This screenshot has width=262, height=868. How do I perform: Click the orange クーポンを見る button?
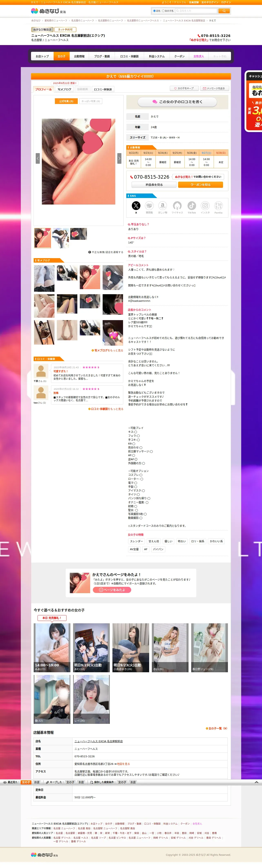point(200,185)
